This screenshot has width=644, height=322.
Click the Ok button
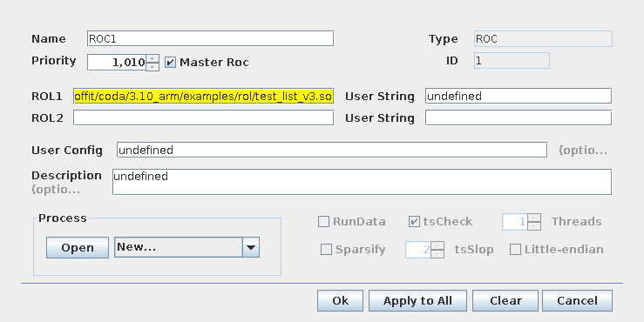(340, 300)
